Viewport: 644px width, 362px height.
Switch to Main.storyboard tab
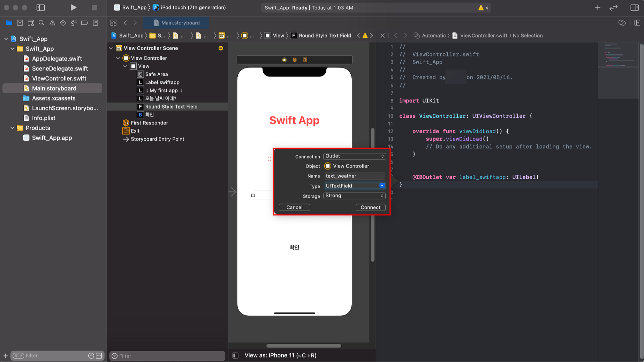(x=177, y=23)
